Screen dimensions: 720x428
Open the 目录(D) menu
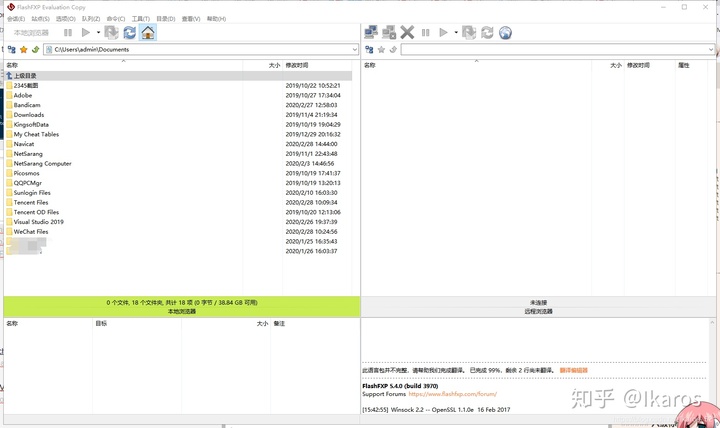(x=166, y=19)
